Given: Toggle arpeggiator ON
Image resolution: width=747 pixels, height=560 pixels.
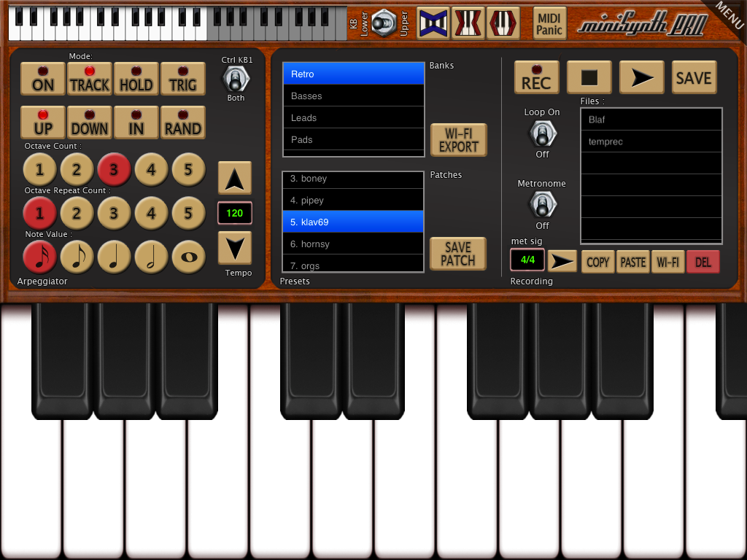Looking at the screenshot, I should [x=43, y=79].
